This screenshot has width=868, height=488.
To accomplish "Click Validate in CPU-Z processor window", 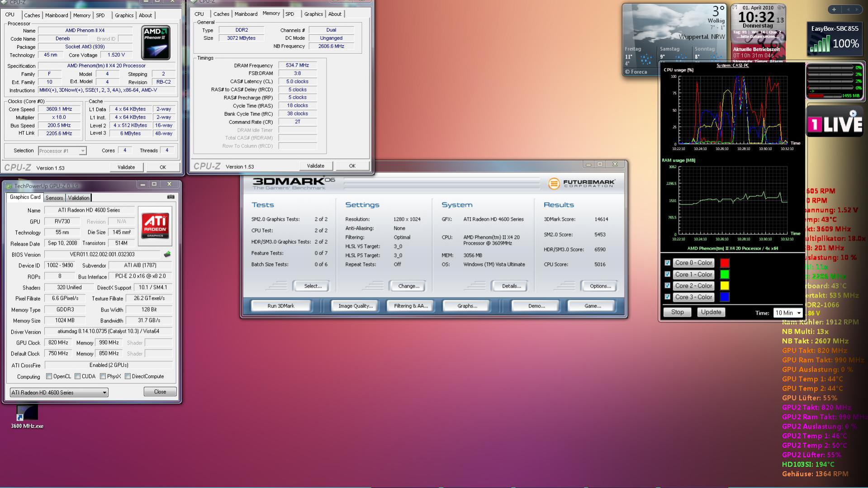I will [x=126, y=167].
